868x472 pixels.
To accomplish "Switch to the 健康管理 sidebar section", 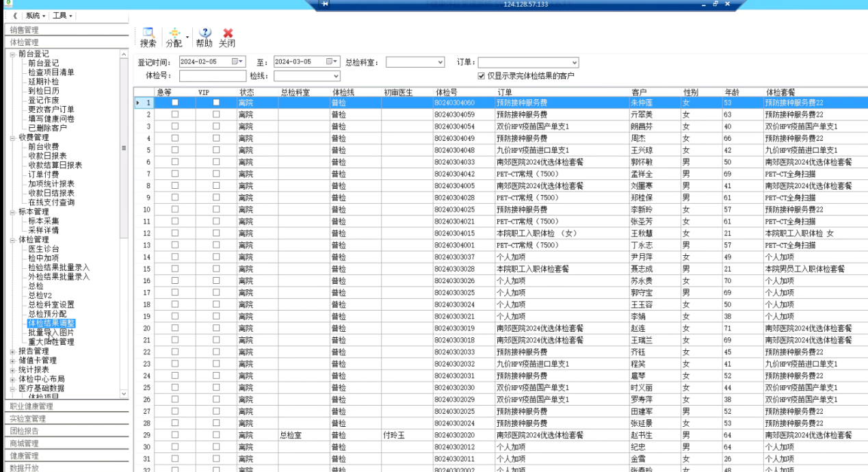I will 65,456.
